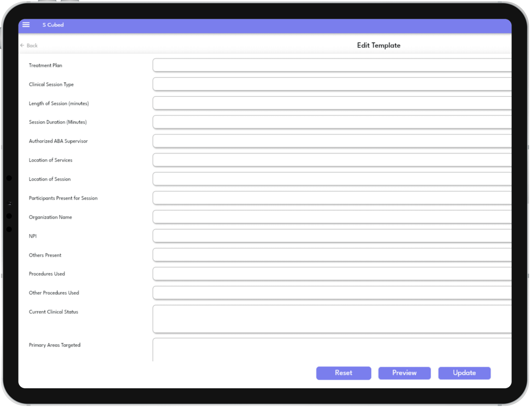Click the Current Clinical Status text area
Screen dimensions: 532x408
click(x=332, y=319)
